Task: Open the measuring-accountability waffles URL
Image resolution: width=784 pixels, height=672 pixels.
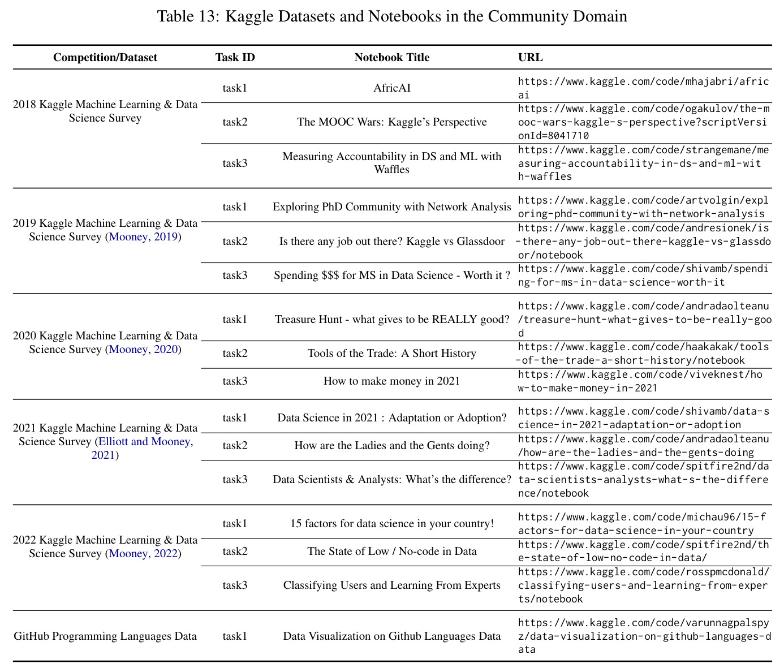Action: point(644,163)
